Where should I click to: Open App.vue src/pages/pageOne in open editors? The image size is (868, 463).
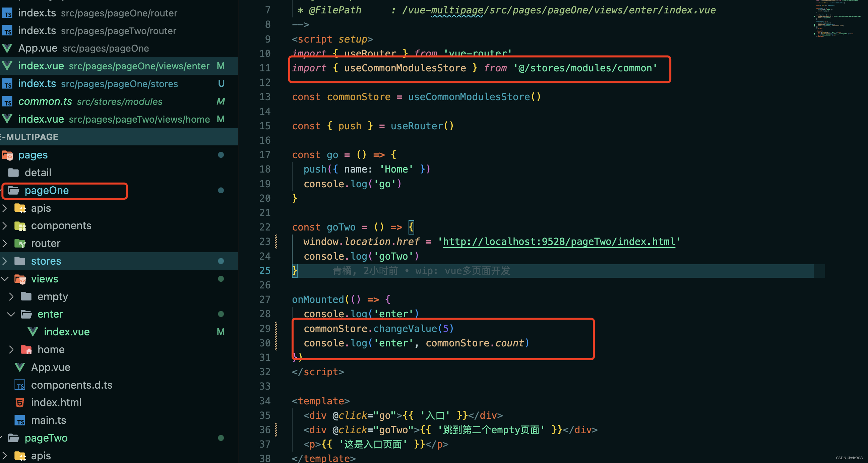click(119, 48)
